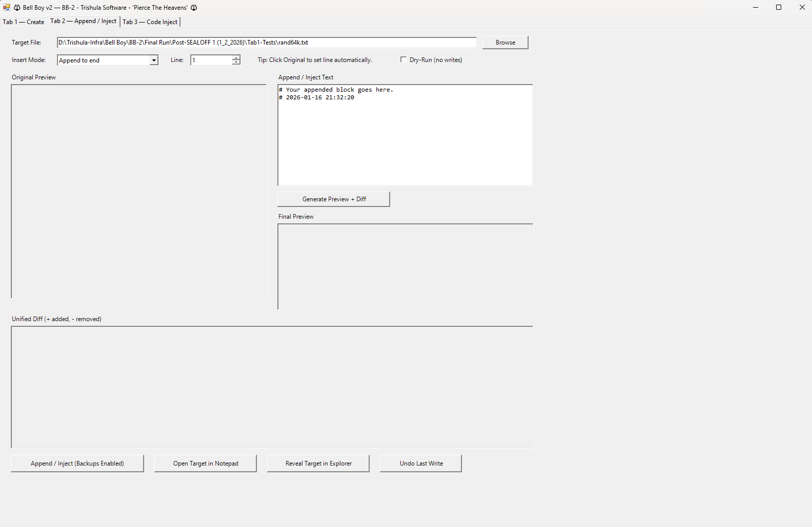Click the 'Your appended block goes here.' text line

coord(336,90)
